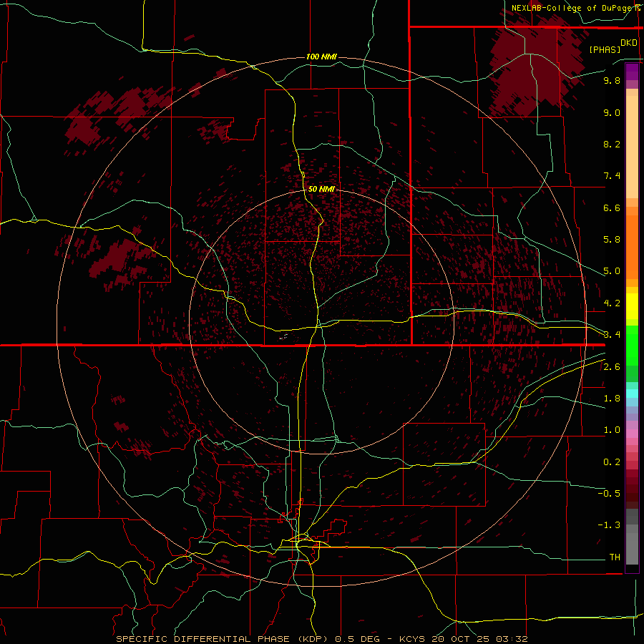This screenshot has height=644, width=644.
Task: Select the 2.6 scale label
Action: (x=612, y=367)
